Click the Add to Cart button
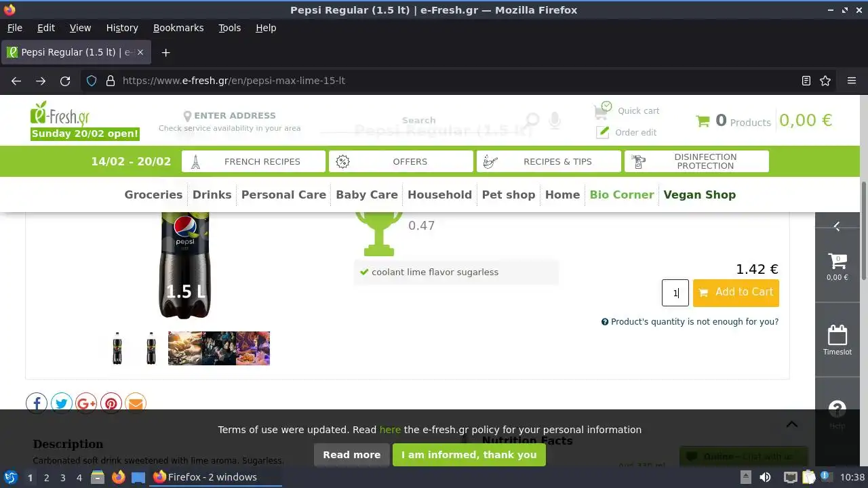This screenshot has width=868, height=488. tap(736, 293)
